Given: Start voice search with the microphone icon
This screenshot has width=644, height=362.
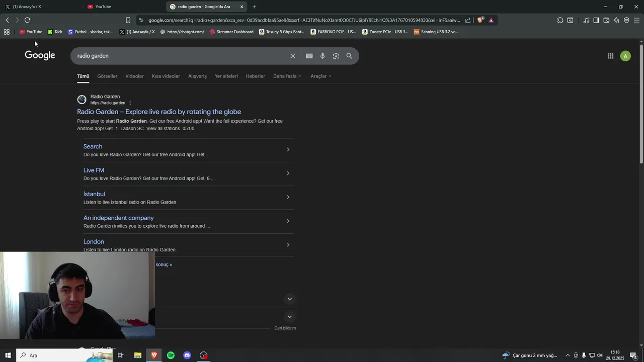Looking at the screenshot, I should [x=323, y=56].
